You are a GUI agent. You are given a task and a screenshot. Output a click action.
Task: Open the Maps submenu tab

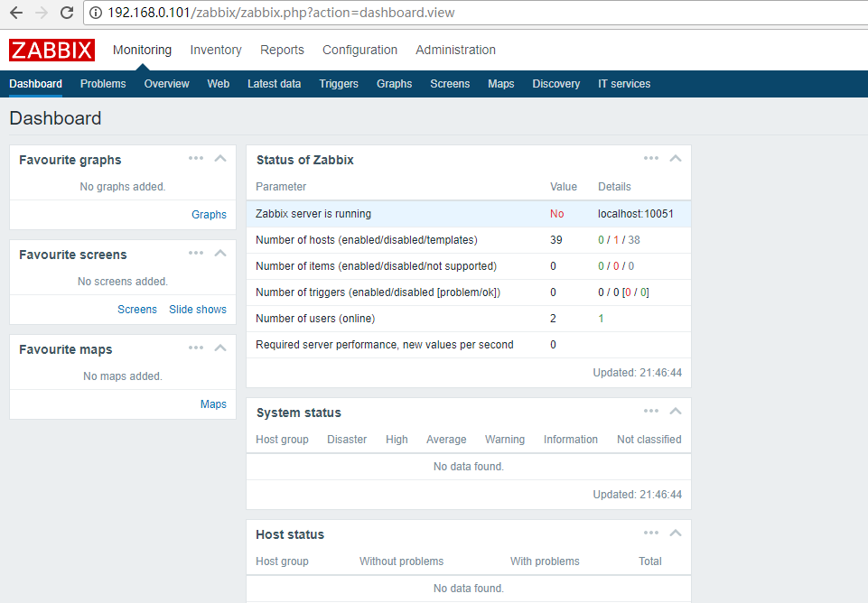tap(501, 84)
